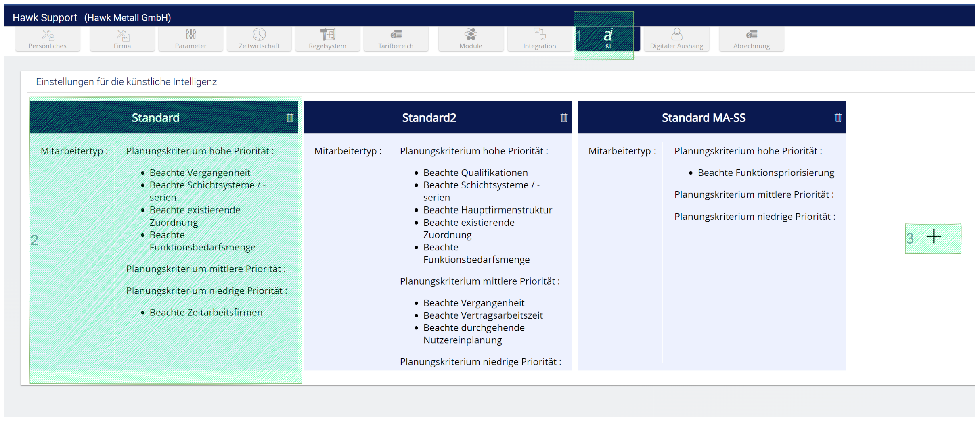Screen dimensions: 980x421
Task: Click the Standard2 profile header
Action: click(429, 117)
